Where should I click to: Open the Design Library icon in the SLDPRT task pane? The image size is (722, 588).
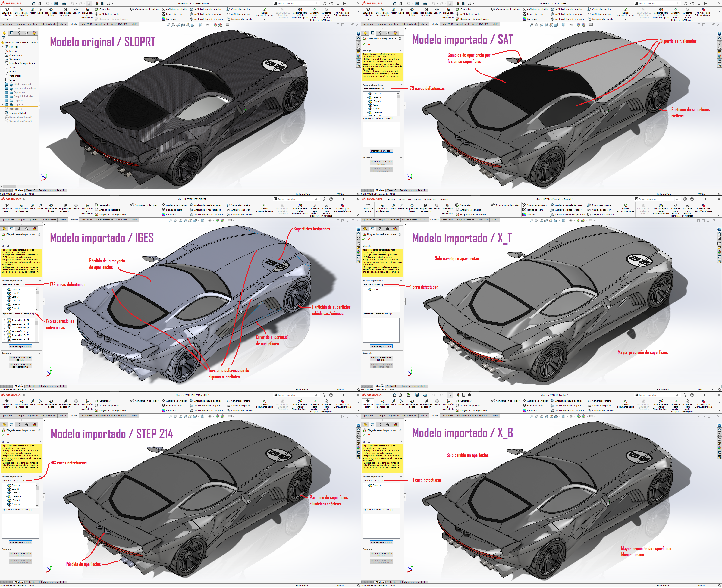coord(358,43)
